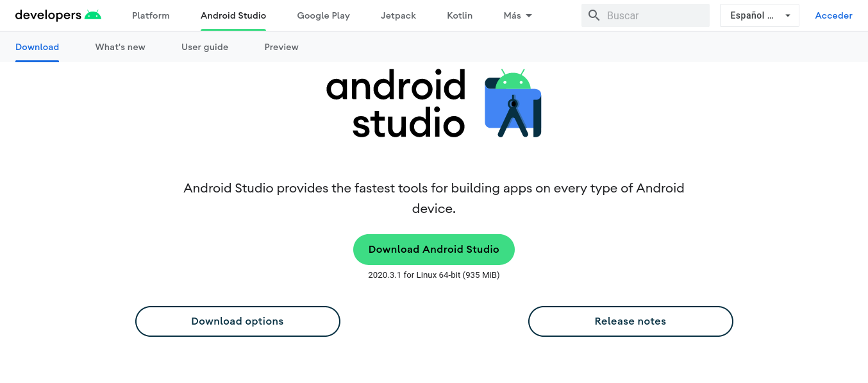Click the 'android studio' wordmark heading

click(x=396, y=104)
